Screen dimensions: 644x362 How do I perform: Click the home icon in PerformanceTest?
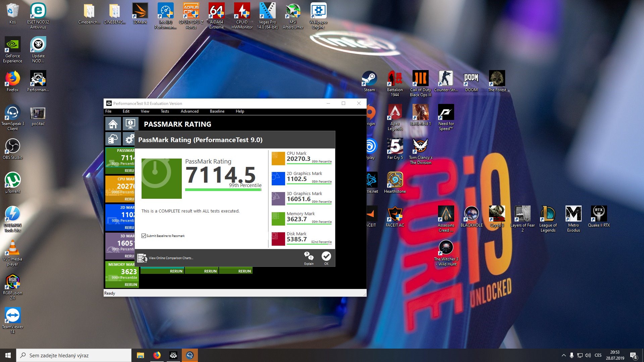click(x=113, y=124)
